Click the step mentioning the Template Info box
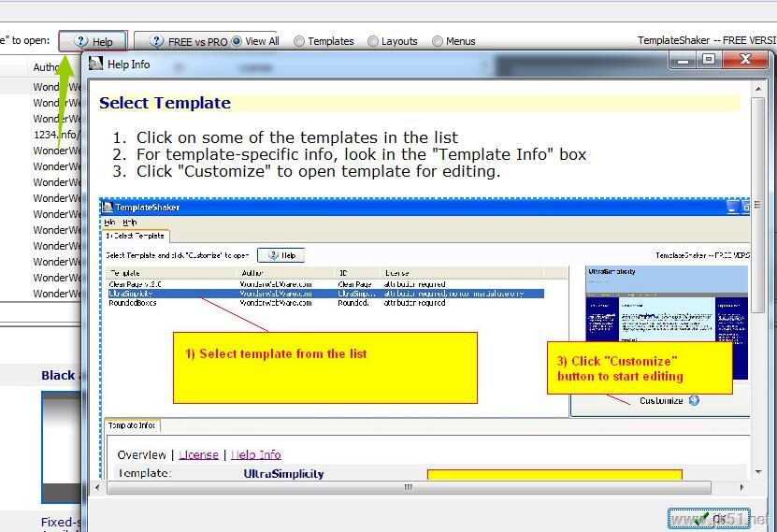Screen dimensions: 777x532 361,154
